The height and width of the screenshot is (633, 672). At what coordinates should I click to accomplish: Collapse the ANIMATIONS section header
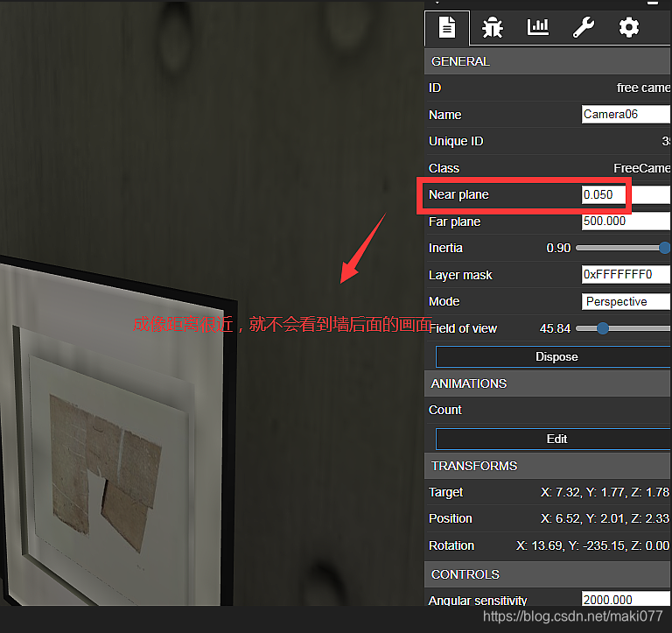click(x=547, y=383)
